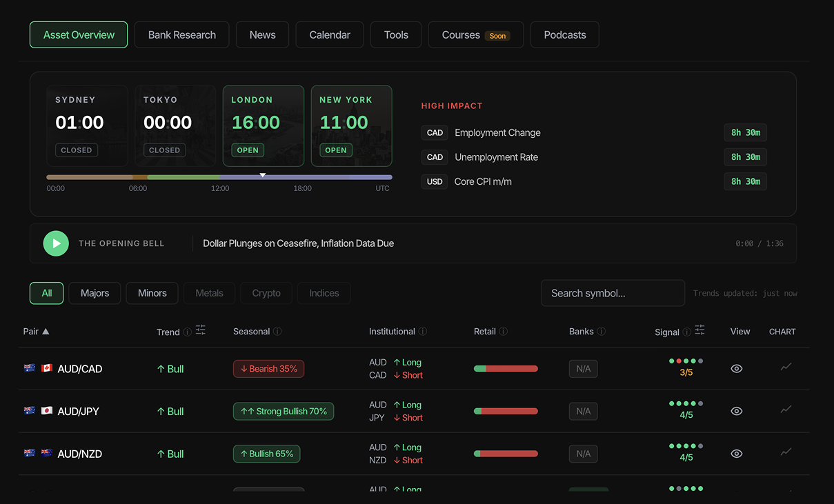Screen dimensions: 834x504
Task: Click the info icon beside Seasonal header
Action: [x=278, y=331]
